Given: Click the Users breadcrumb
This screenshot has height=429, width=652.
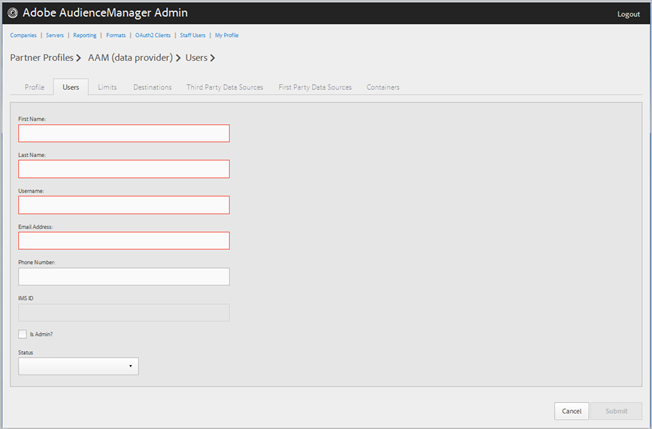Looking at the screenshot, I should [x=196, y=58].
